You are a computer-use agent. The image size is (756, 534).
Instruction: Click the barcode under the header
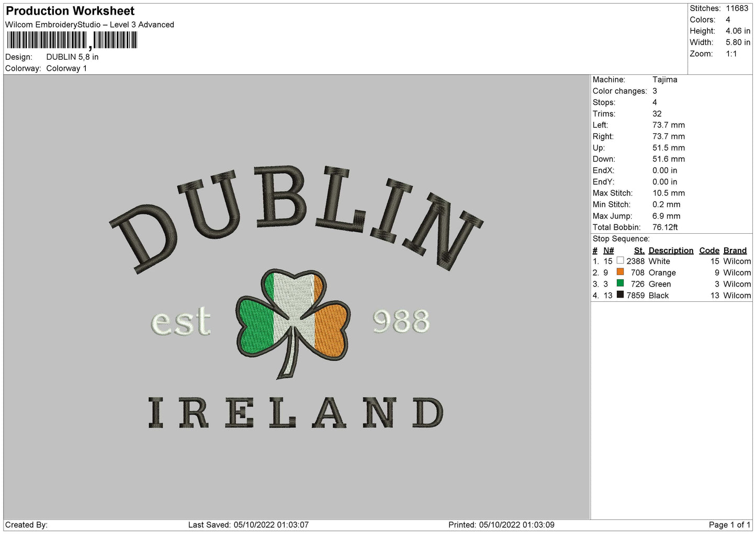tap(72, 41)
